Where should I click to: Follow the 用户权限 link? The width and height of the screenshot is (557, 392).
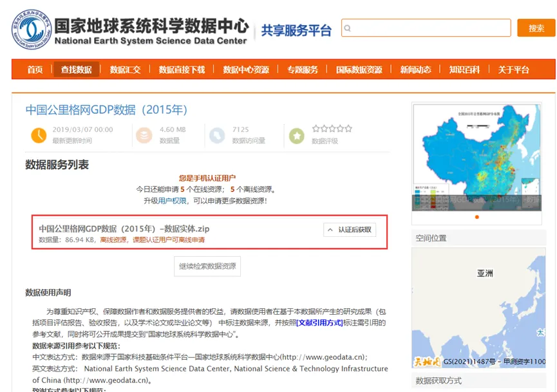click(x=173, y=201)
